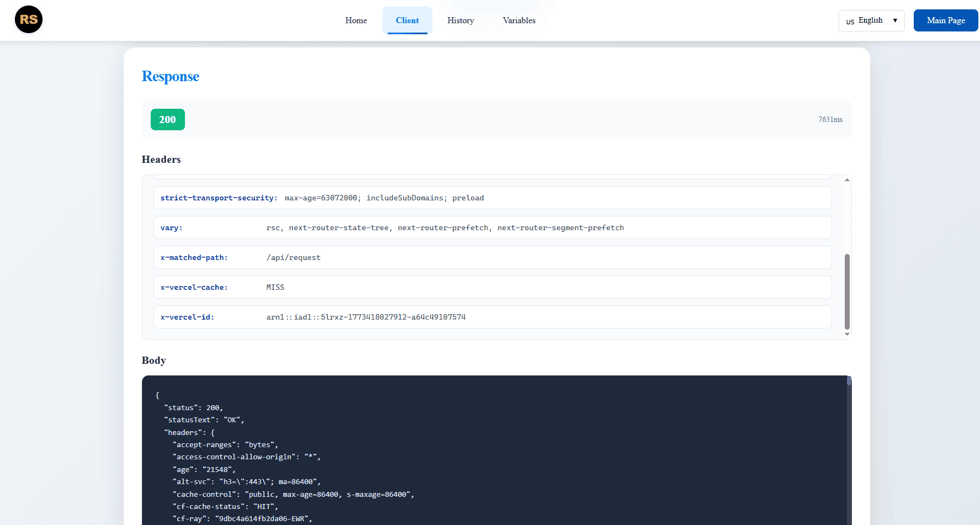Click the x-matched-path header row
Image resolution: width=980 pixels, height=525 pixels.
pos(491,257)
